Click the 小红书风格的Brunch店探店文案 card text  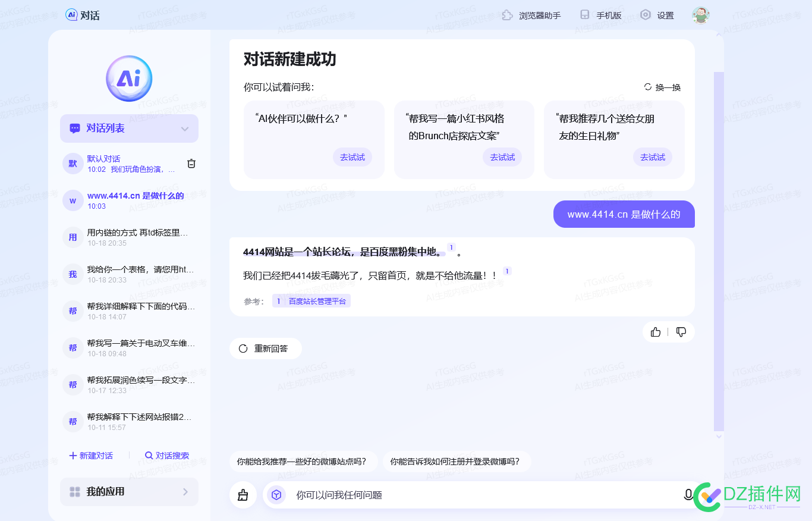click(455, 127)
